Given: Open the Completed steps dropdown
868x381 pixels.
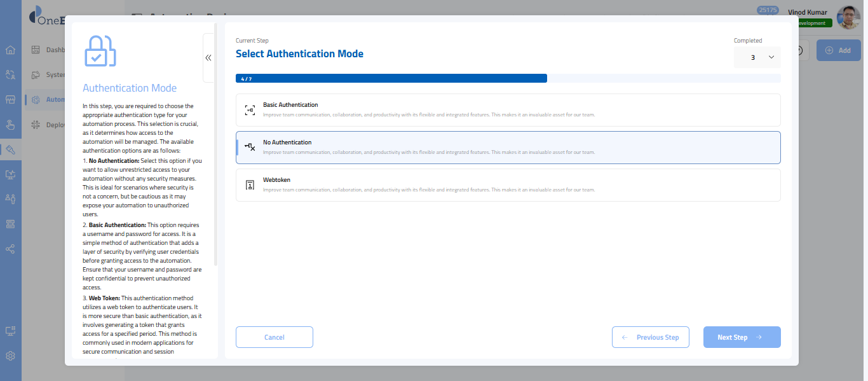Looking at the screenshot, I should click(x=757, y=57).
